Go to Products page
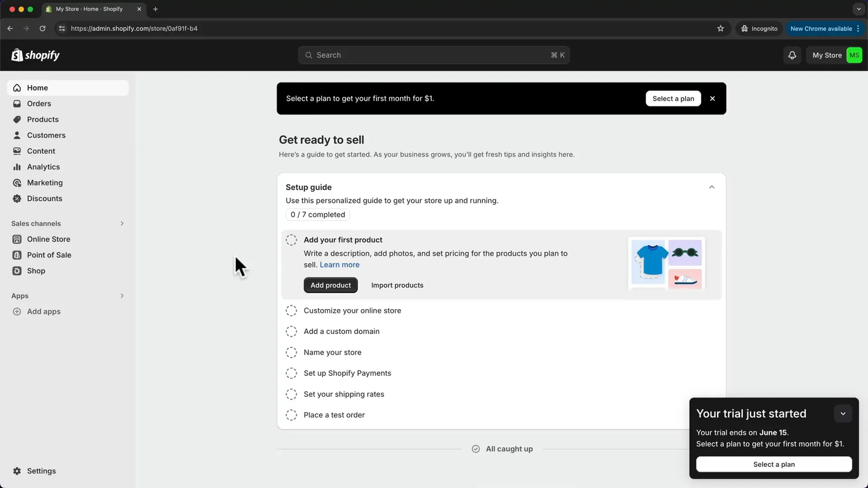This screenshot has width=868, height=488. [x=68, y=119]
